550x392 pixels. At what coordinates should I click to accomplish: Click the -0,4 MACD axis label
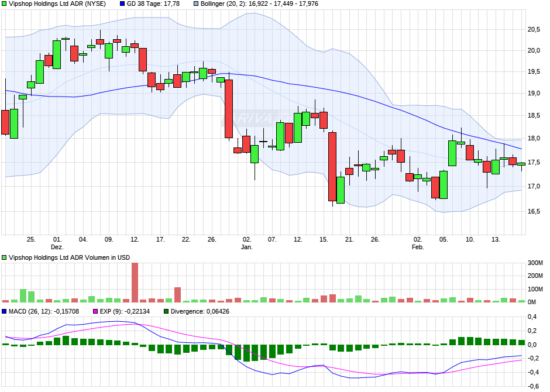(x=534, y=372)
